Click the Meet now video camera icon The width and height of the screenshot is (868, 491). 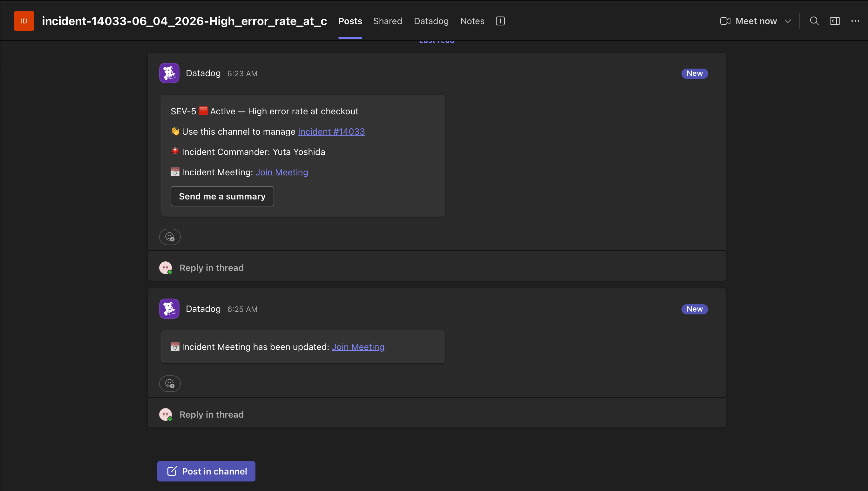(x=725, y=21)
